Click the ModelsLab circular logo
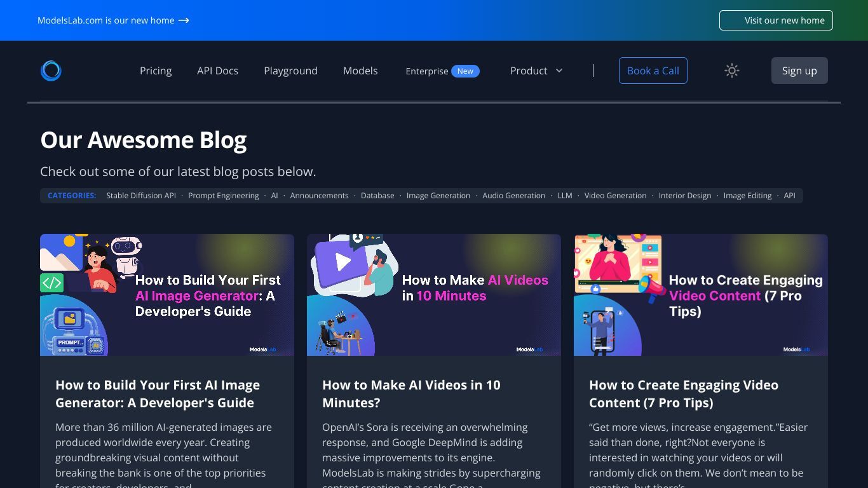The height and width of the screenshot is (488, 868). pyautogui.click(x=51, y=71)
